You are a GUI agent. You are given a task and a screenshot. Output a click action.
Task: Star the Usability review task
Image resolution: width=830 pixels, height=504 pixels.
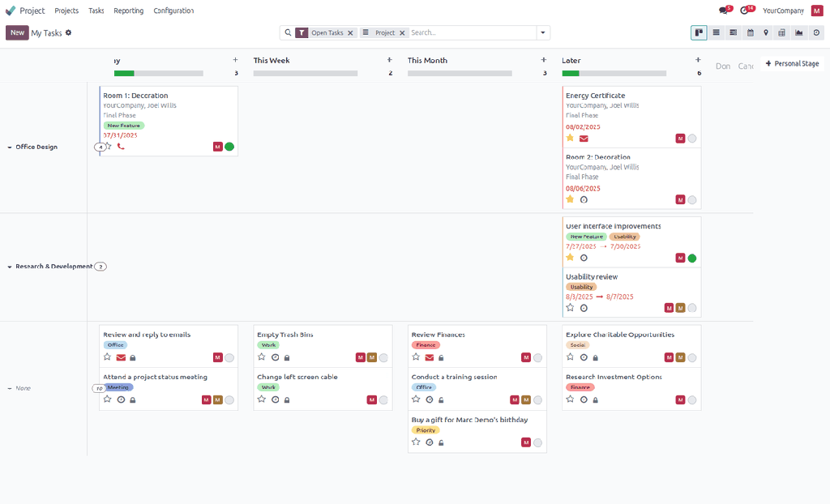(570, 308)
